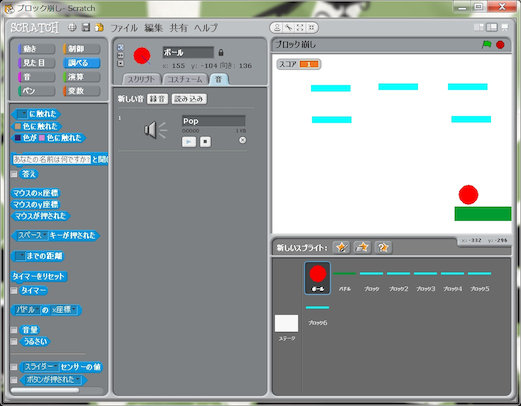This screenshot has width=521, height=406.
Task: Select the 変数 block category
Action: coord(82,91)
